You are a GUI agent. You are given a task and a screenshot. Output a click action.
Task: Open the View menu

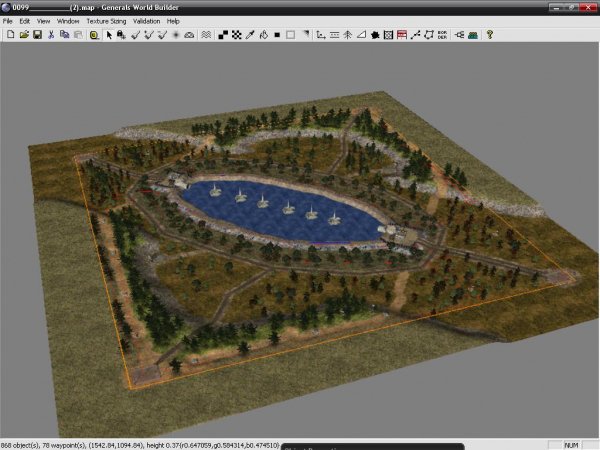coord(44,20)
